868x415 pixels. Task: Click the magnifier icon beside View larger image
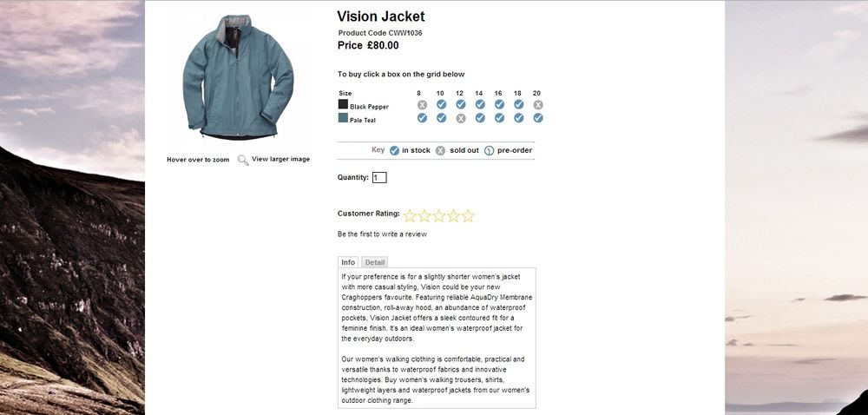(x=243, y=160)
